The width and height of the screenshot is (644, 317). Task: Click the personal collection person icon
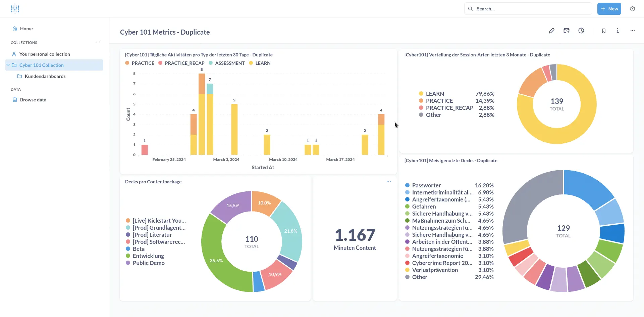pyautogui.click(x=14, y=54)
